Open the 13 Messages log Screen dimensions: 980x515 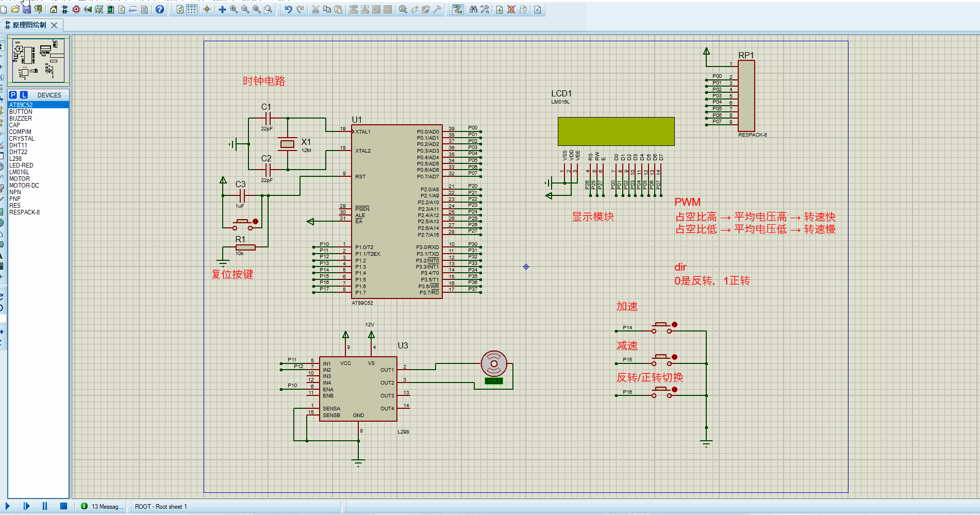[x=102, y=507]
